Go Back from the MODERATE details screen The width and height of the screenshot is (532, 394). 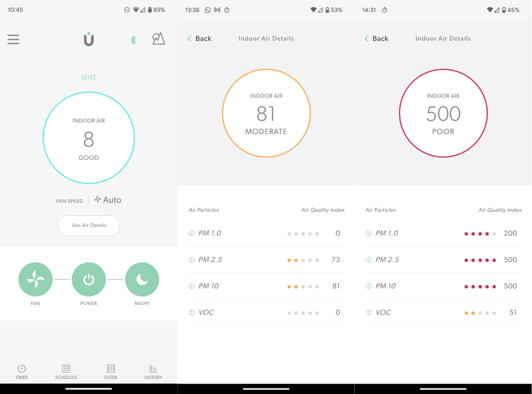pos(199,38)
